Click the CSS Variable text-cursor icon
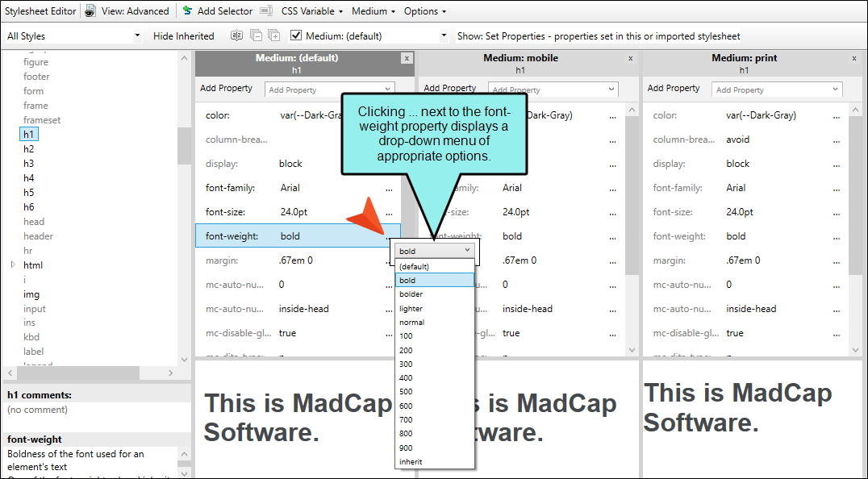Image resolution: width=868 pixels, height=479 pixels. [x=267, y=10]
